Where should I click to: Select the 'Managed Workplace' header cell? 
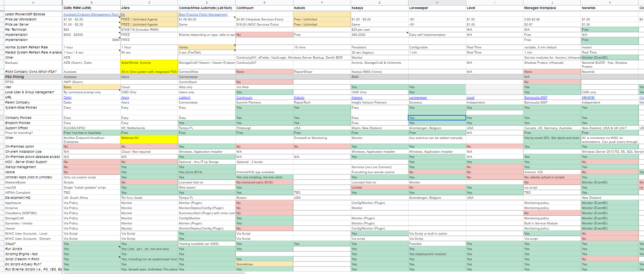click(x=552, y=8)
